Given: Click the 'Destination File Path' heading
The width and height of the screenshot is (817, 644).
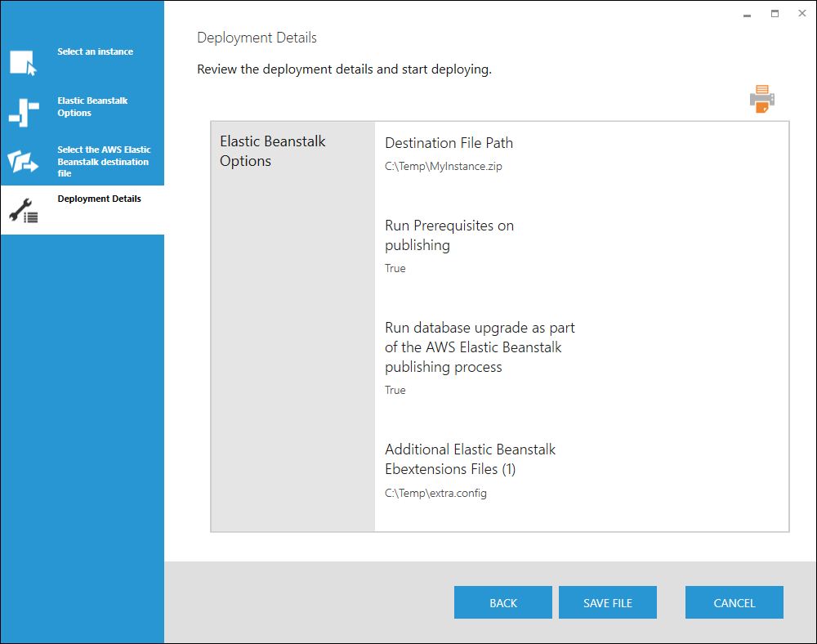Looking at the screenshot, I should pos(449,143).
